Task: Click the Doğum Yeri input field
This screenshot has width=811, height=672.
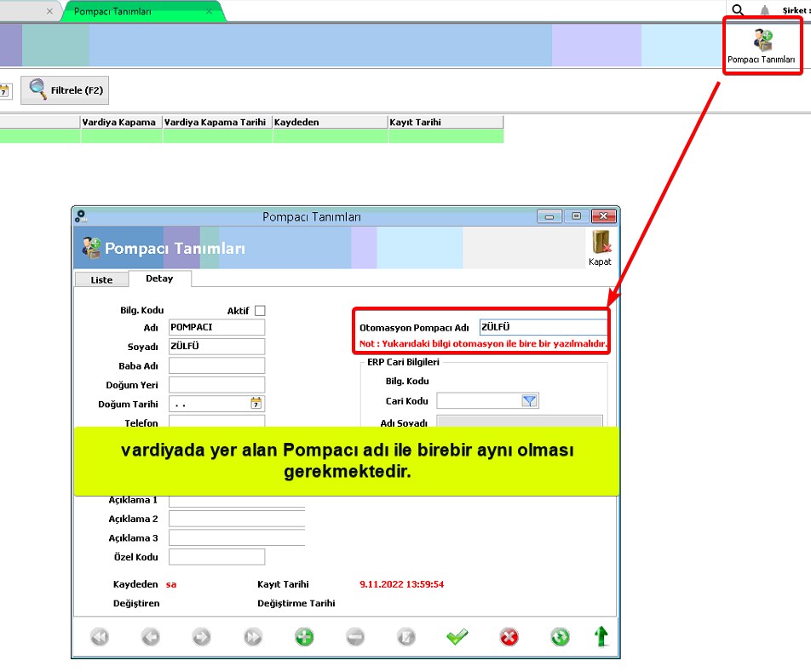Action: click(216, 385)
